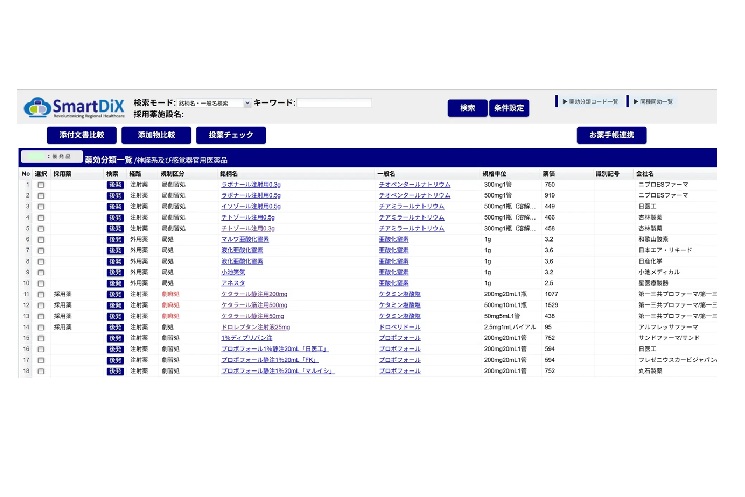Open the 小池笑気 product link
This screenshot has width=745, height=497.
tap(233, 272)
